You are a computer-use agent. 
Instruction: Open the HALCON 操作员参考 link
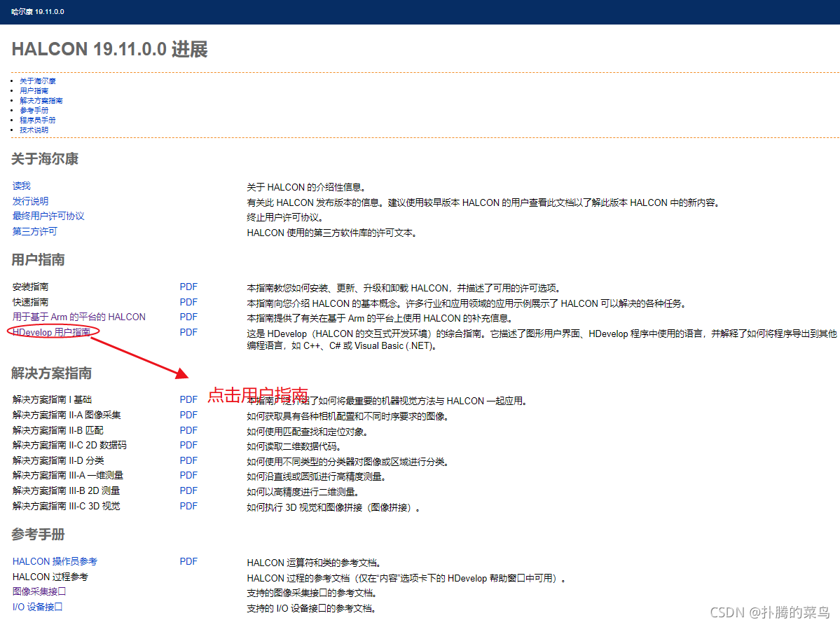[55, 561]
